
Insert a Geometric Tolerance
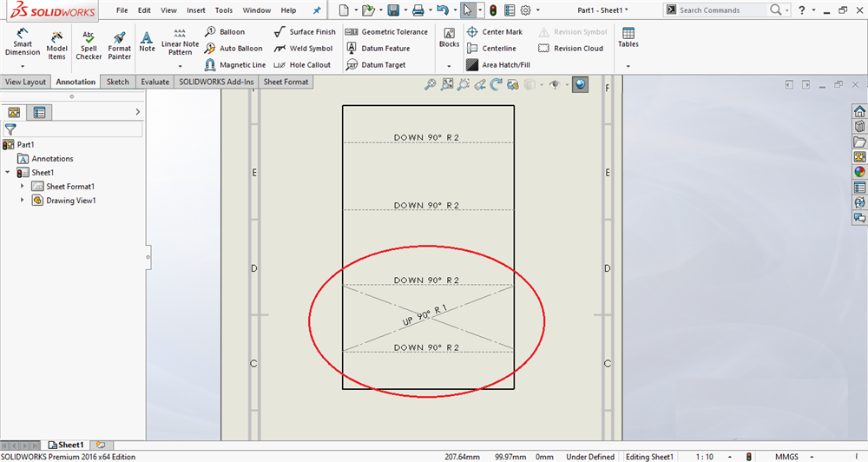[x=386, y=31]
